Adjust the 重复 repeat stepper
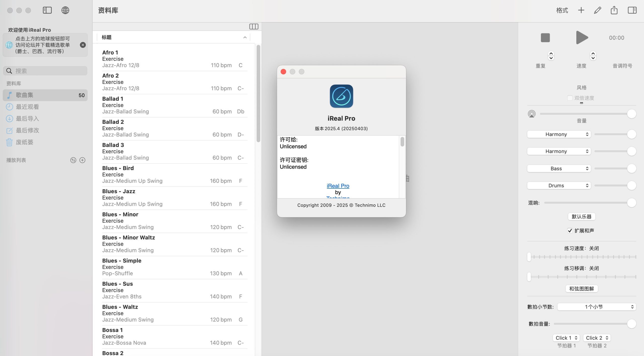 click(x=551, y=56)
